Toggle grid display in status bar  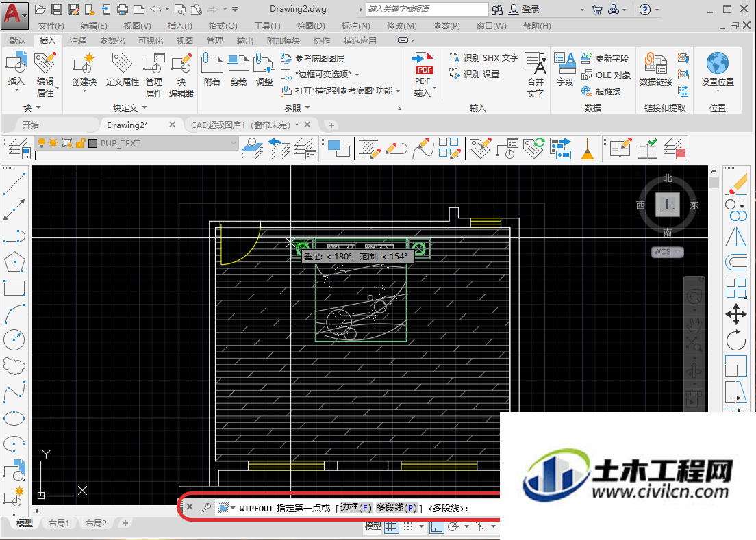tap(392, 526)
